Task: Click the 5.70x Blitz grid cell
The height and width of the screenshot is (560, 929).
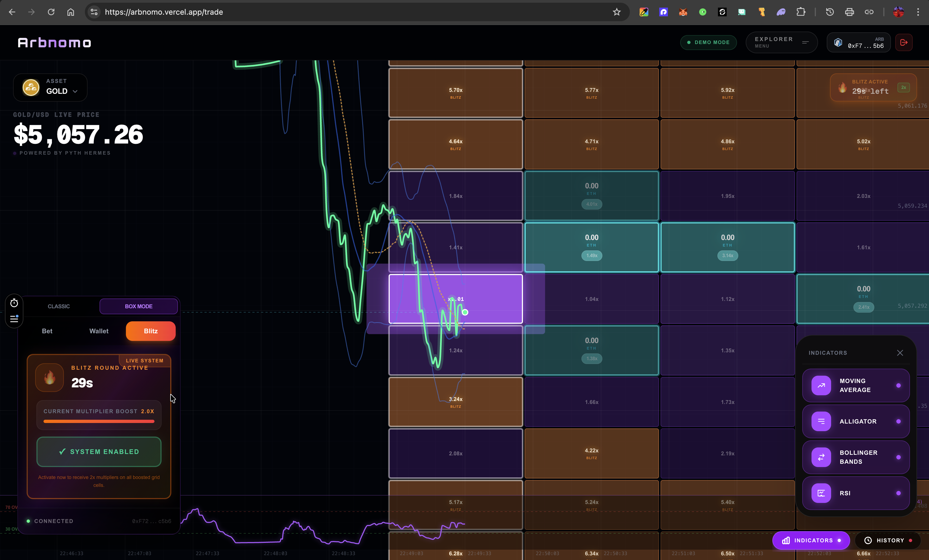Action: (x=456, y=93)
